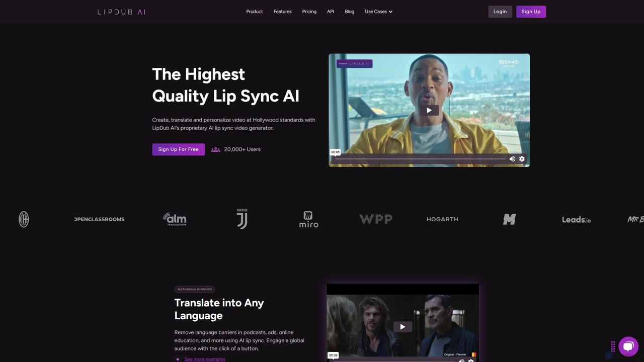Viewport: 644px width, 362px height.
Task: Click the Nomad logo in hero video
Action: click(508, 63)
